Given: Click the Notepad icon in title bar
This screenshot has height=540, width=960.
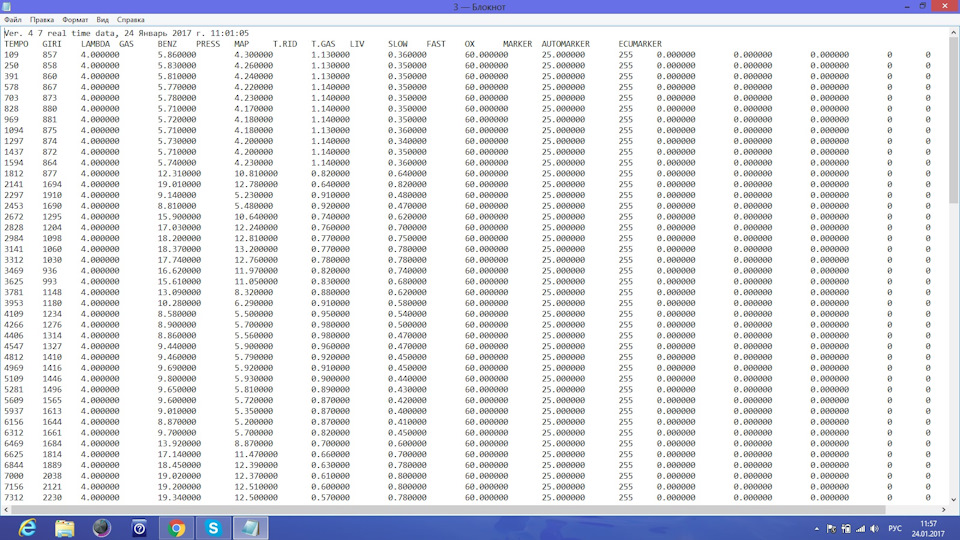Looking at the screenshot, I should click(7, 7).
